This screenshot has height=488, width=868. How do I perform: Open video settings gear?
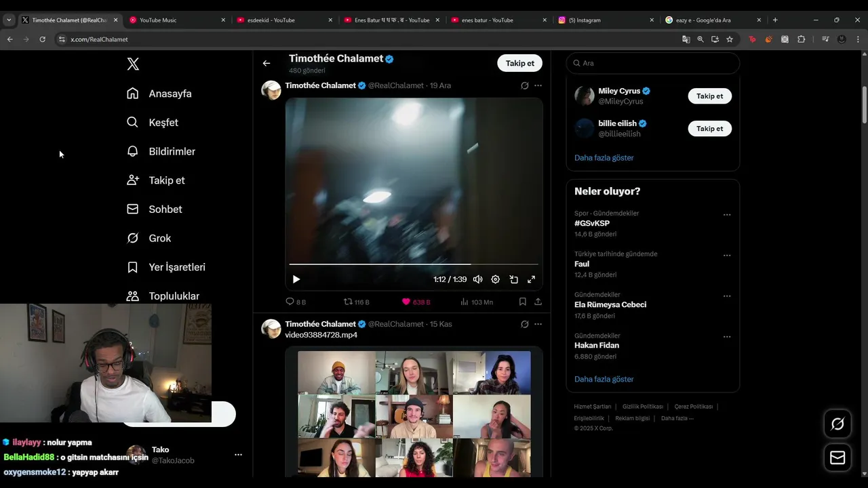(496, 279)
